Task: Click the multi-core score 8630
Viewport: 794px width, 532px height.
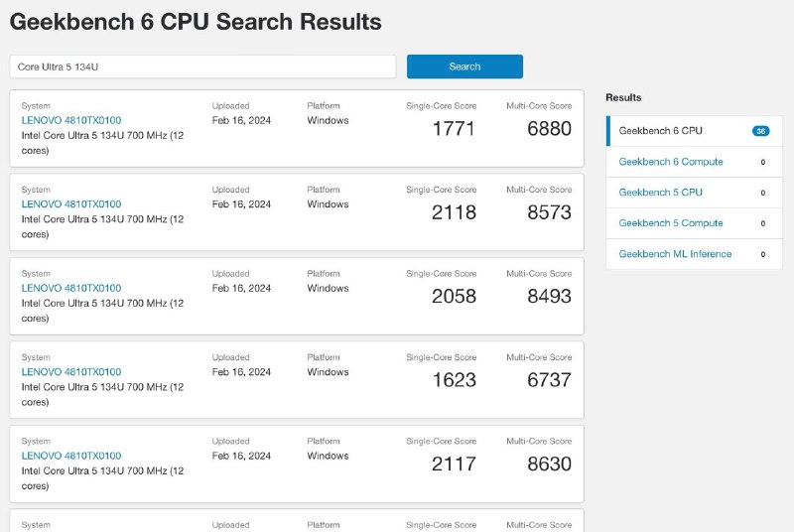Action: [x=550, y=465]
